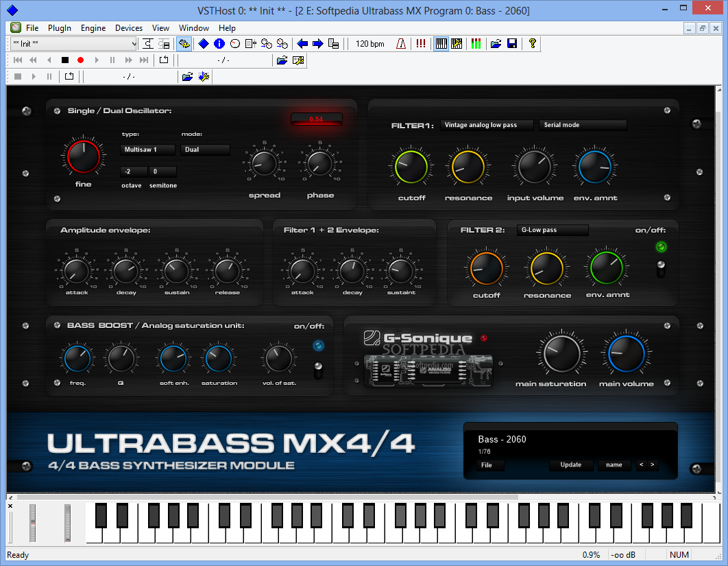Open the File menu
728x566 pixels.
(x=32, y=28)
